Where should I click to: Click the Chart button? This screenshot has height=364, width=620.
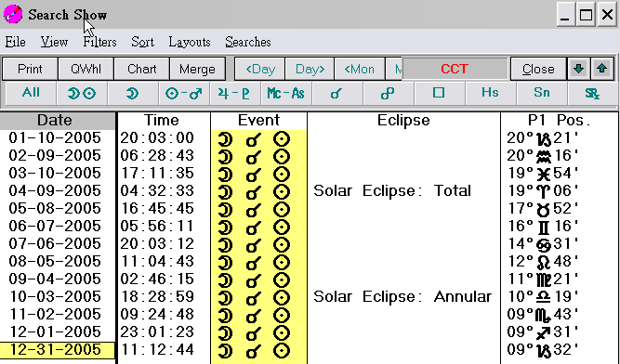[x=142, y=69]
